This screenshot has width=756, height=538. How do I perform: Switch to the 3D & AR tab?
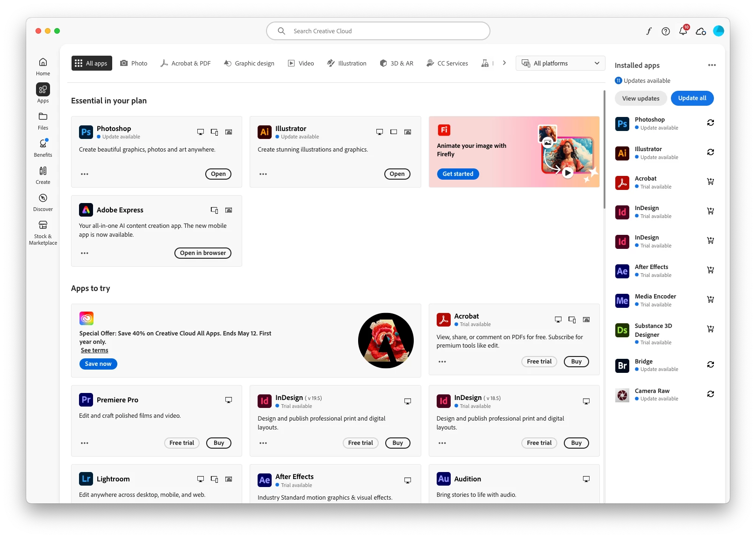[396, 63]
